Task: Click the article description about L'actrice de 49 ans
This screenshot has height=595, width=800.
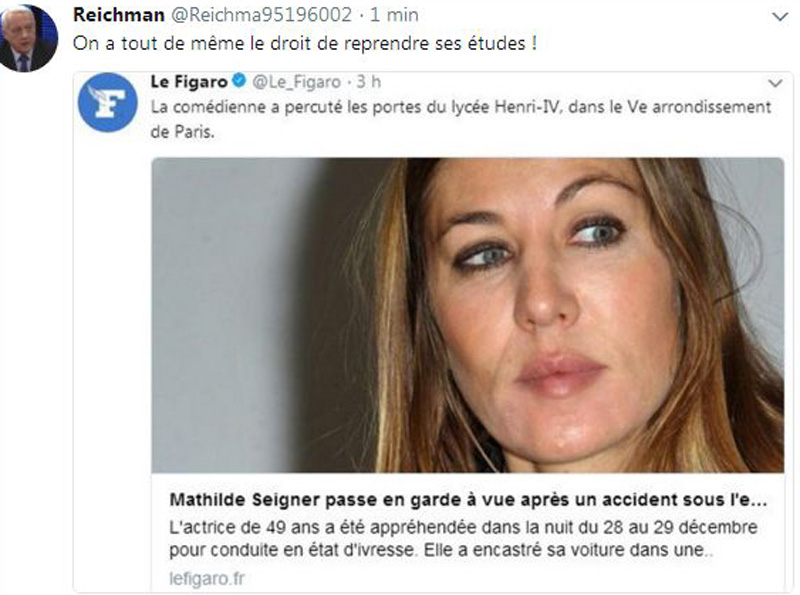Action: (463, 538)
